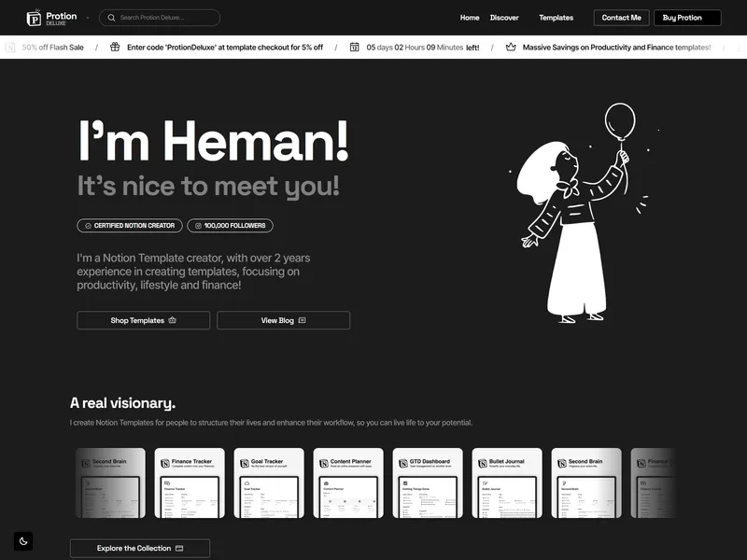
Task: Click the Explore the Collection button
Action: pos(140,548)
